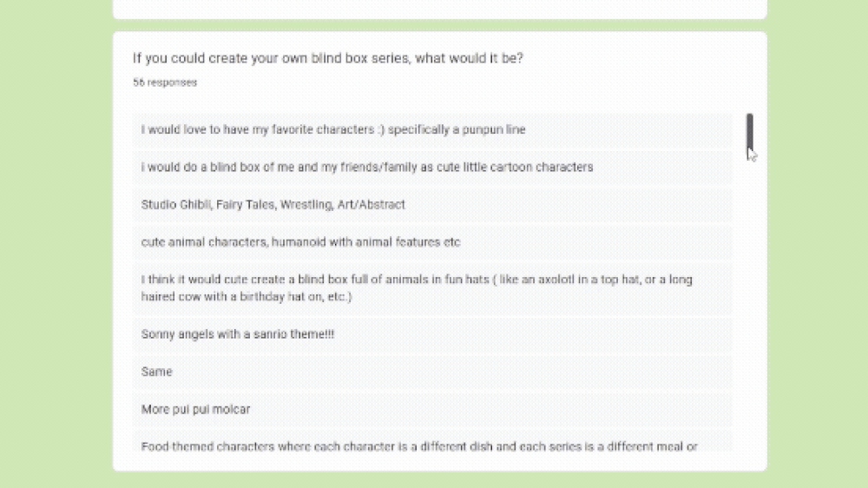The image size is (868, 488).
Task: Click the scrollbar track below the thumb
Action: pos(750,304)
